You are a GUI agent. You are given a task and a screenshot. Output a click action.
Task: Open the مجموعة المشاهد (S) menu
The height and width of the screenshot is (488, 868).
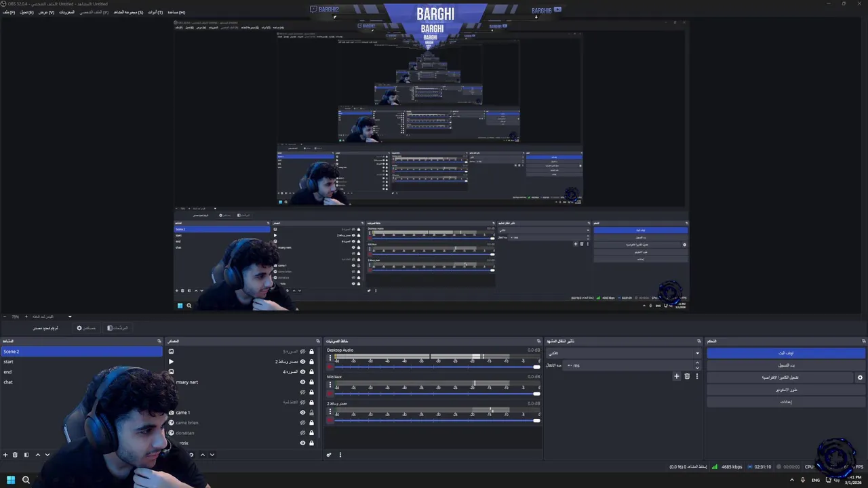pyautogui.click(x=128, y=12)
